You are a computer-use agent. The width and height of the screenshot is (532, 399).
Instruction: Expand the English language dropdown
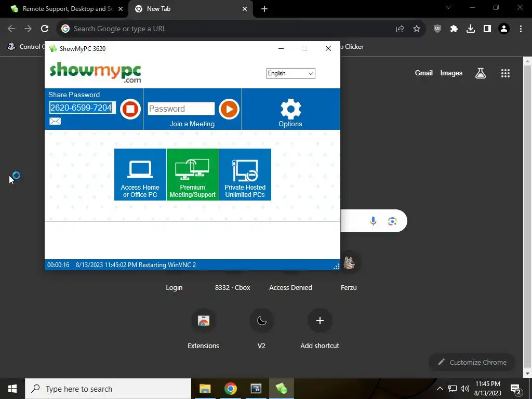pyautogui.click(x=291, y=73)
